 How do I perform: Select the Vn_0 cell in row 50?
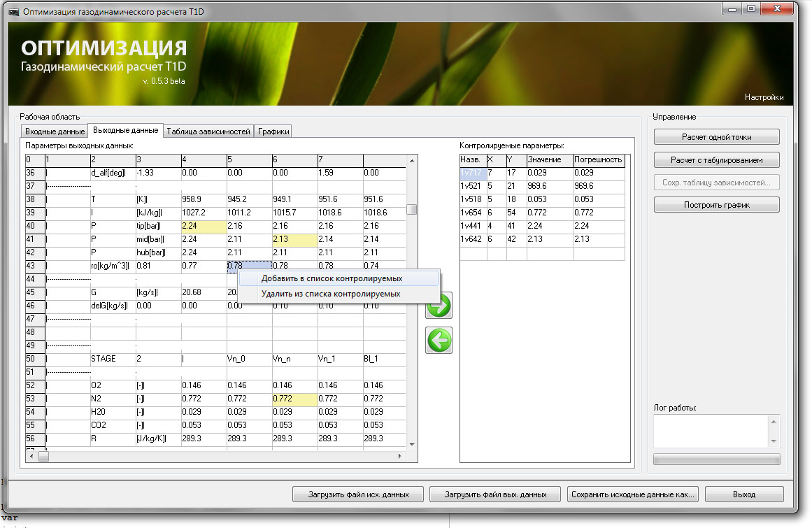249,359
